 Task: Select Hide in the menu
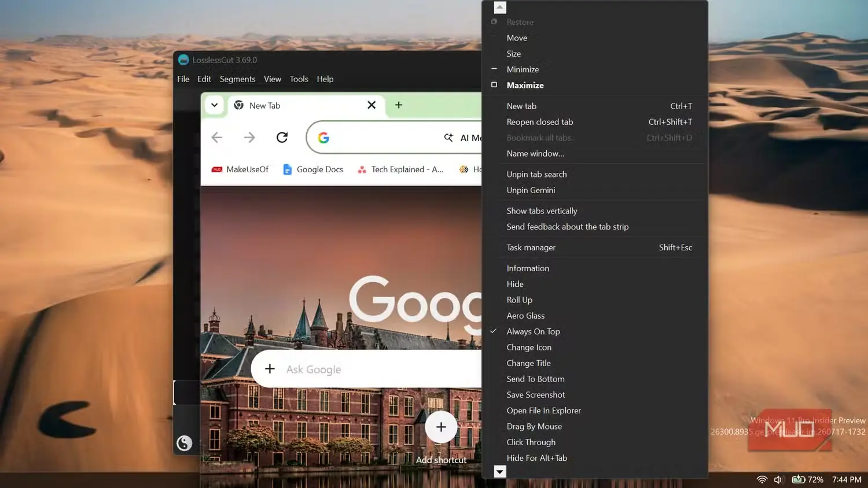595,284
